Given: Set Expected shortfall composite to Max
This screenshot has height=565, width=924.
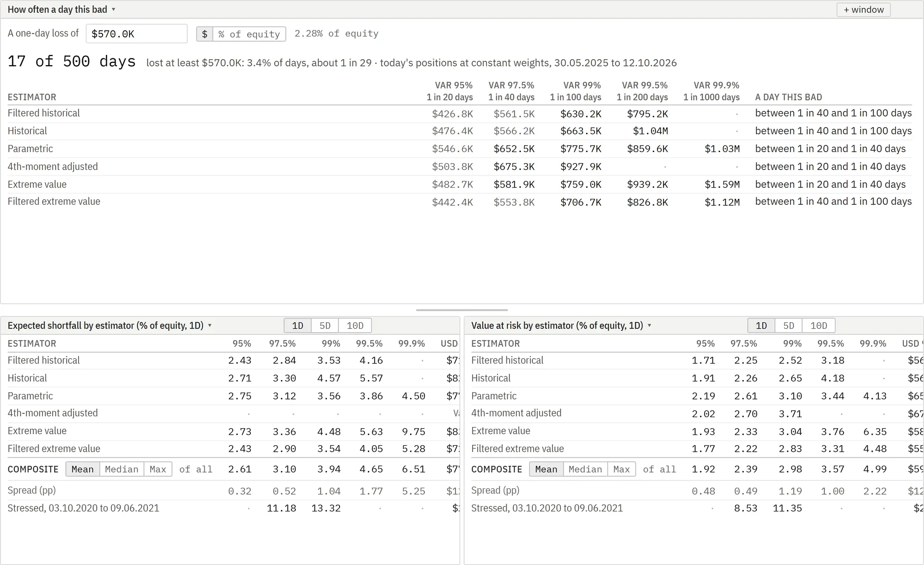Looking at the screenshot, I should 158,469.
